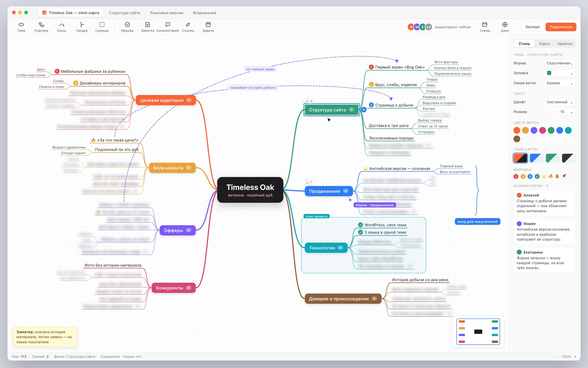The image size is (588, 368).
Task: Open the Языковые версии tab
Action: pos(166,13)
